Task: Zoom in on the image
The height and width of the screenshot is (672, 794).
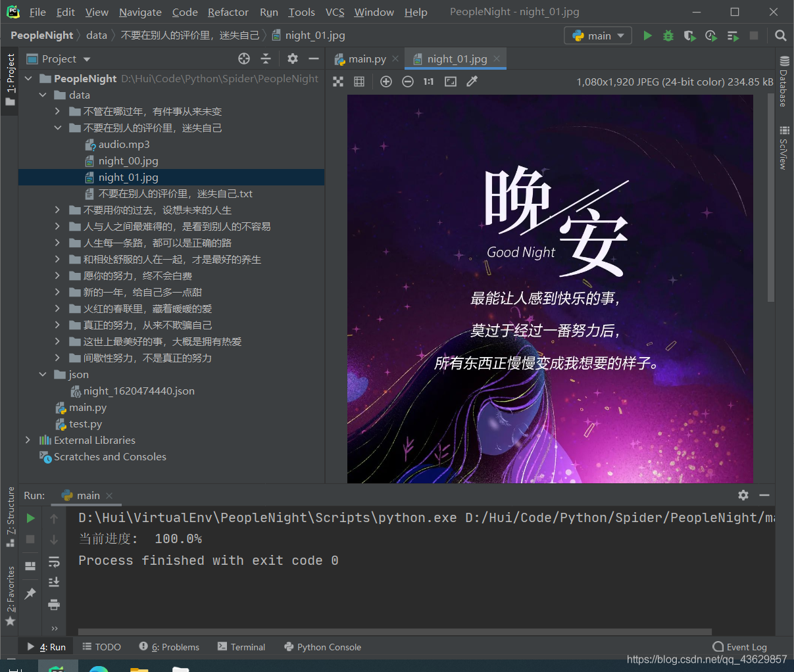Action: (386, 82)
